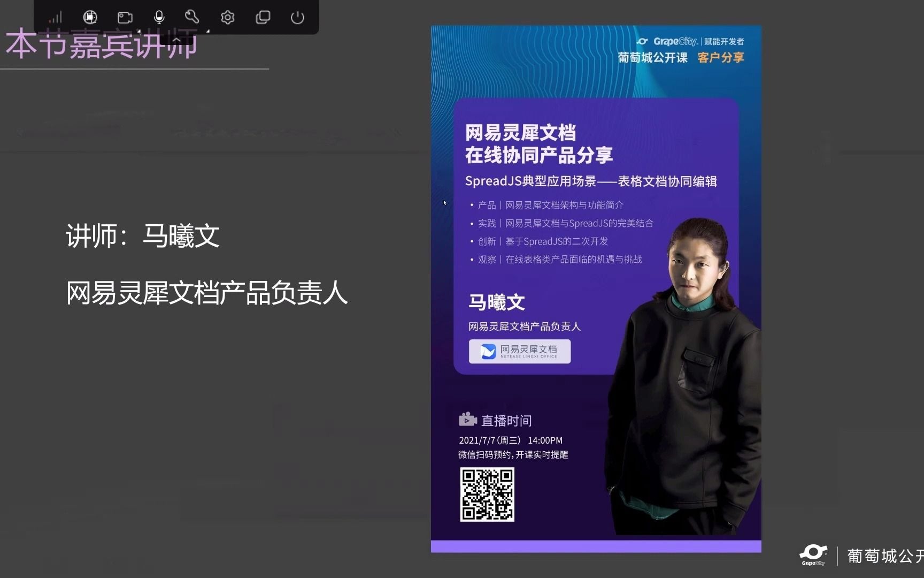Image resolution: width=924 pixels, height=578 pixels.
Task: Click the GrapeCity logo in the slide footer
Action: pyautogui.click(x=813, y=555)
